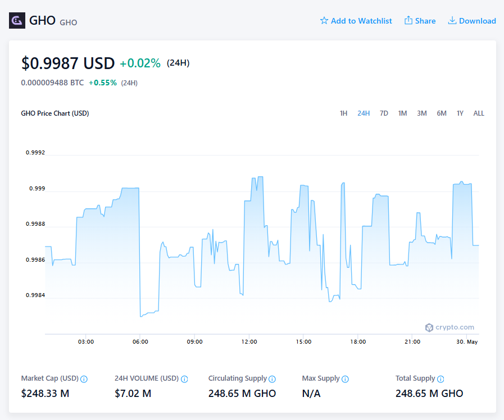The image size is (504, 420).
Task: Click the Max Supply label
Action: point(321,378)
